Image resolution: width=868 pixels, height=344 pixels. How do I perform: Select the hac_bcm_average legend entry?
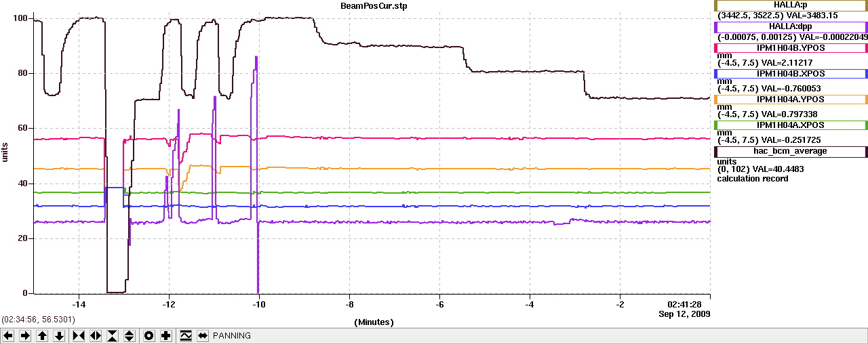(791, 152)
